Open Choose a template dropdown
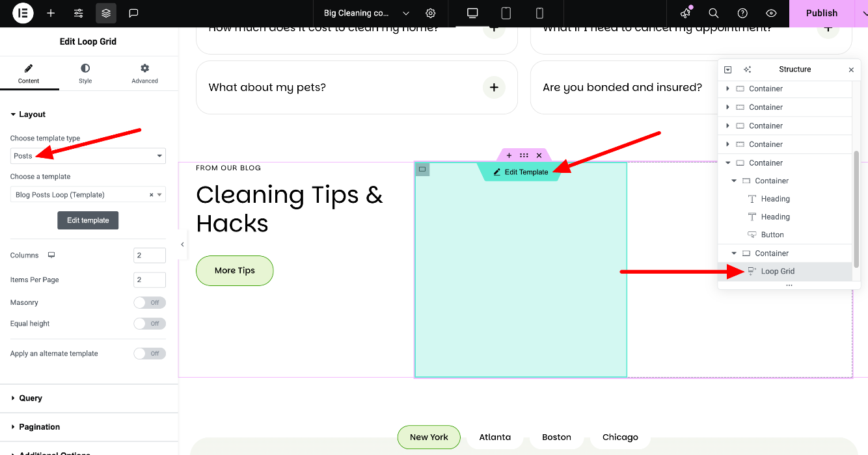 (88, 194)
